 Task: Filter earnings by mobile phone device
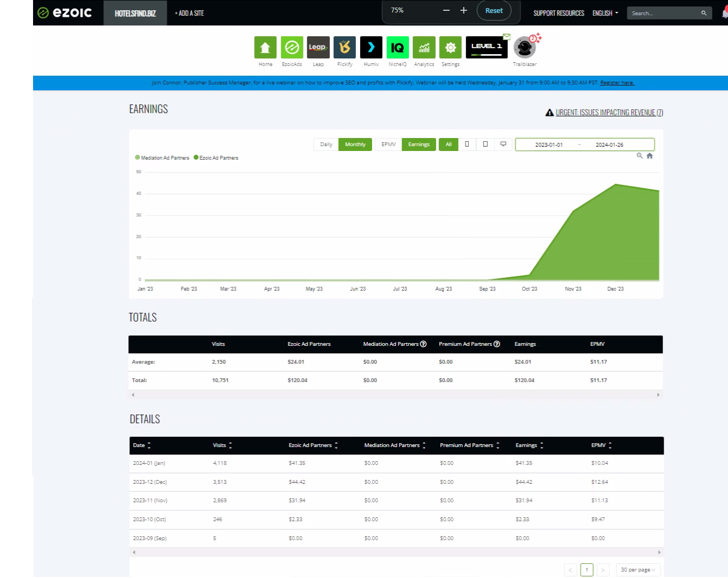[467, 144]
